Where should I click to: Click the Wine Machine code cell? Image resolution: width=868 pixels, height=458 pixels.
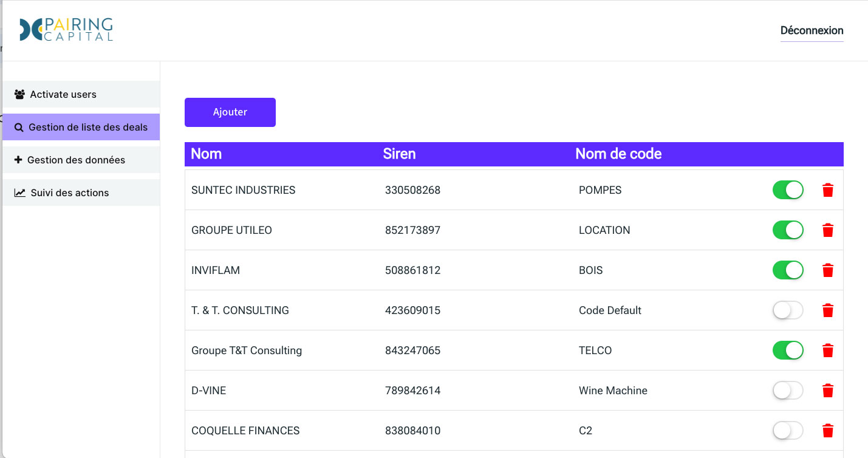coord(613,391)
